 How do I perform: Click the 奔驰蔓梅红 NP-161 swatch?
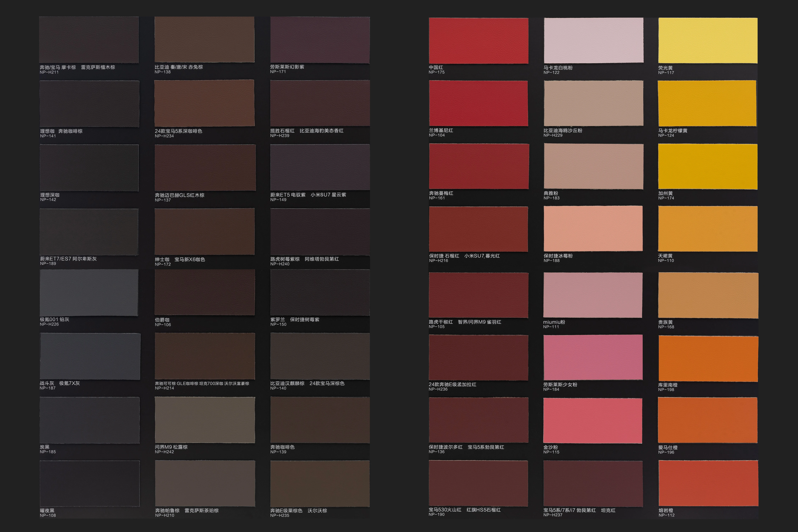(x=479, y=166)
